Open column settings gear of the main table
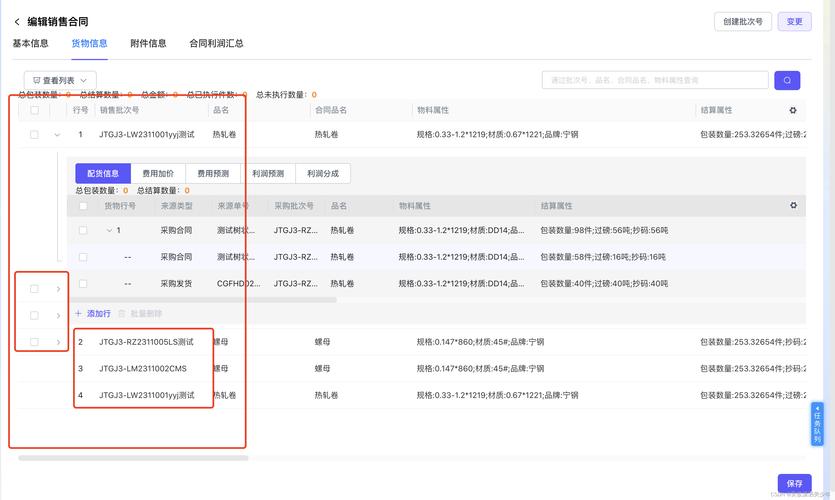The height and width of the screenshot is (500, 835). tap(793, 110)
